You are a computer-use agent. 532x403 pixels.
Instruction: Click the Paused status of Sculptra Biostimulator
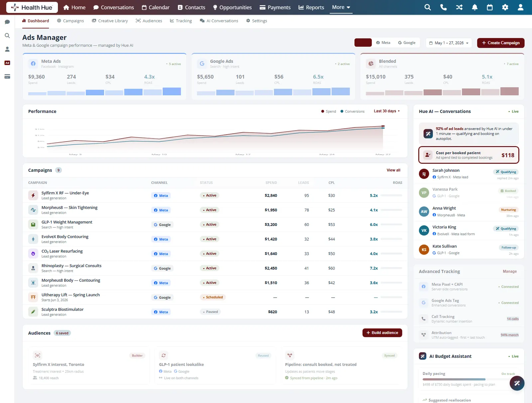pos(210,312)
